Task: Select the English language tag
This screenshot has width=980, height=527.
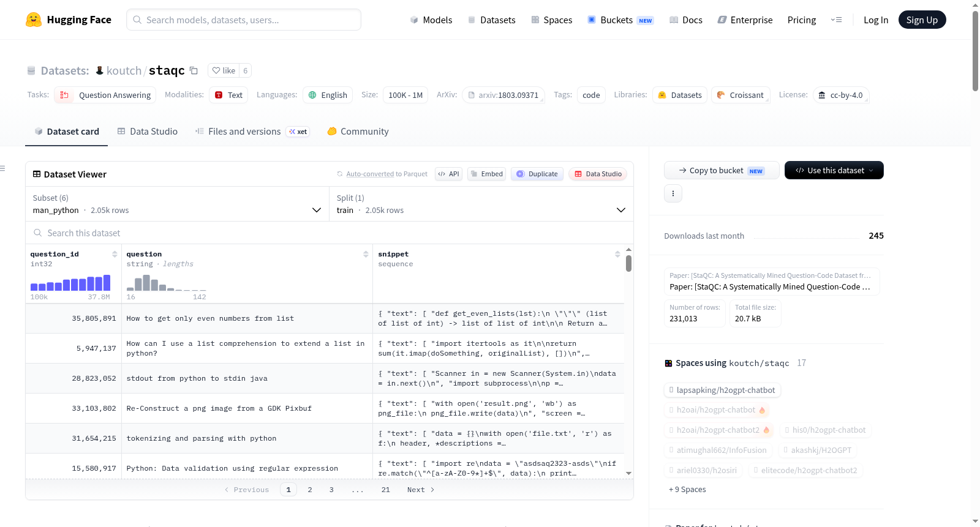Action: 328,95
